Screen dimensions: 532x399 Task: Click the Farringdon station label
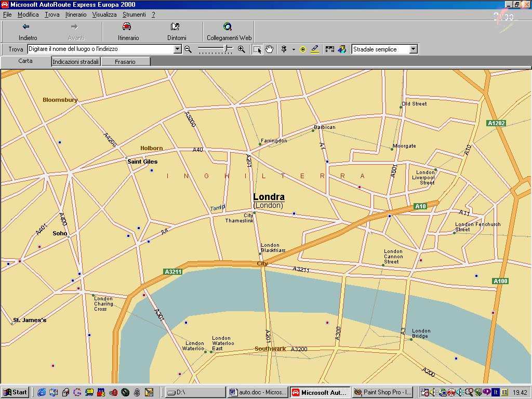point(274,141)
